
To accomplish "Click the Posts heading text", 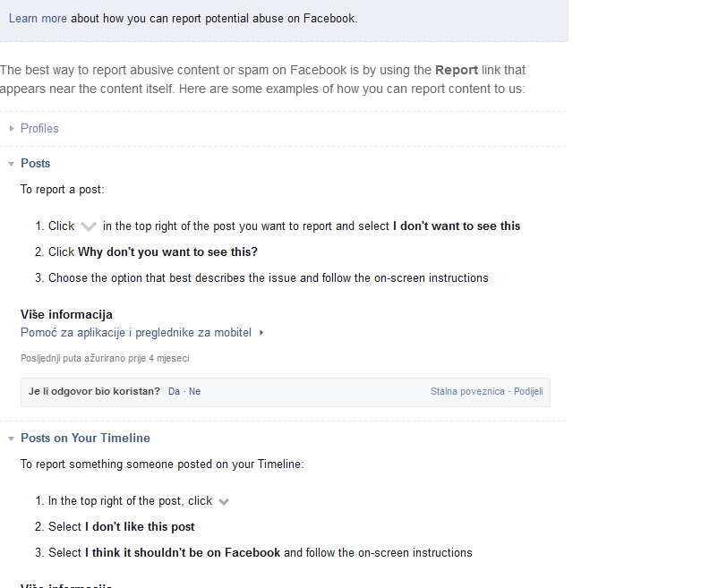I will coord(35,164).
